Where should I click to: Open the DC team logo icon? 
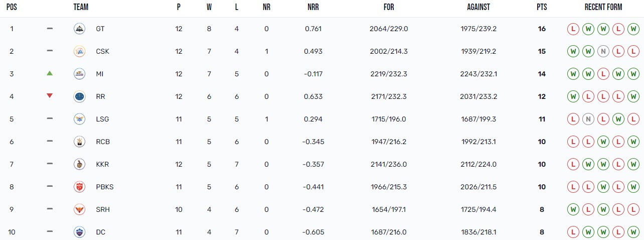pos(79,232)
